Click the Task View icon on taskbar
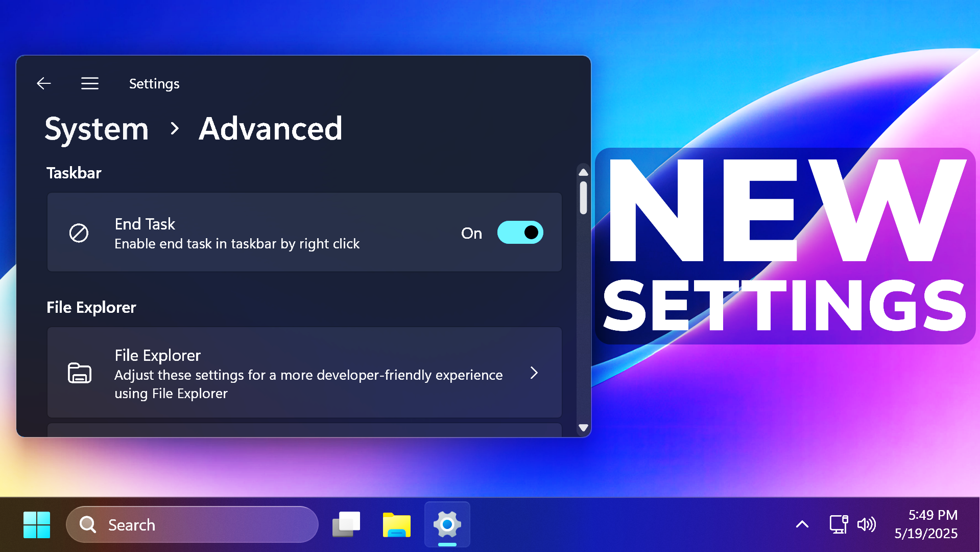This screenshot has height=552, width=980. [x=346, y=524]
